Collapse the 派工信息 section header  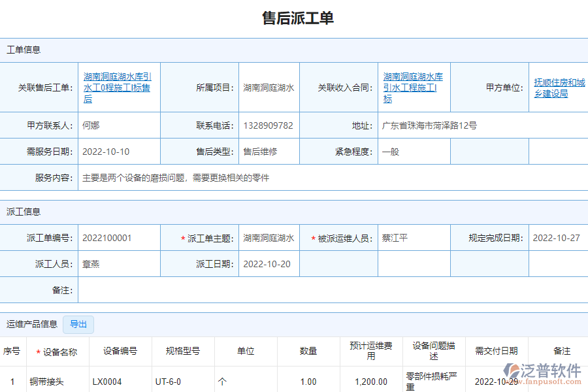[22, 211]
